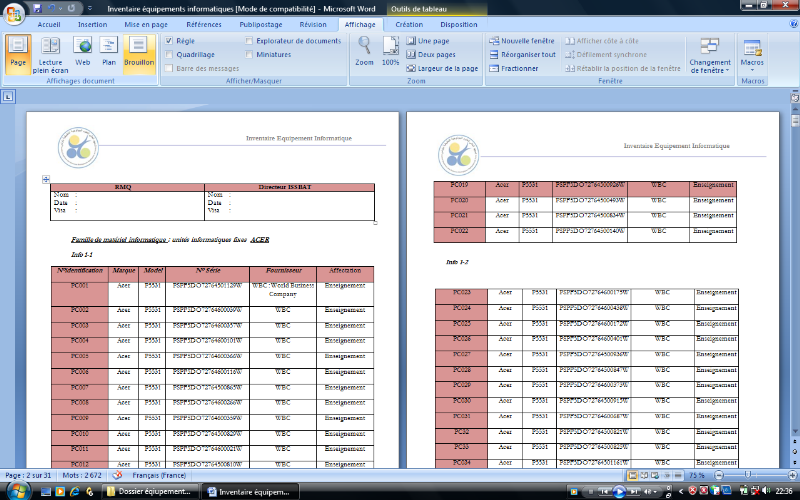Switch to the Création table tab
Viewport: 800px width, 500px height.
409,24
